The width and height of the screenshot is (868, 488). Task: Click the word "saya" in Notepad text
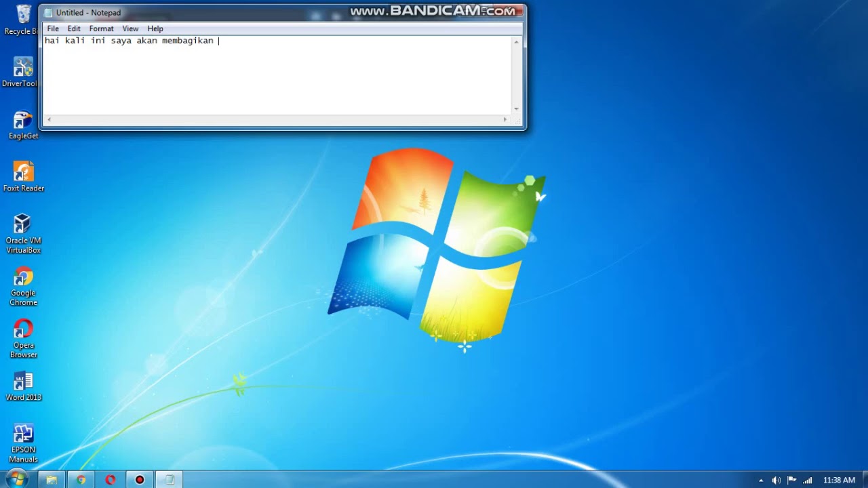pyautogui.click(x=121, y=41)
